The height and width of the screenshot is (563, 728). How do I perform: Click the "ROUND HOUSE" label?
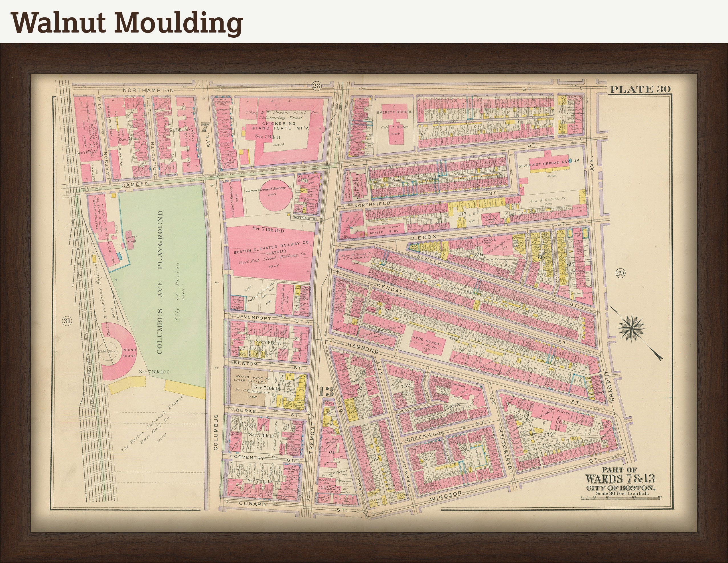(x=129, y=352)
